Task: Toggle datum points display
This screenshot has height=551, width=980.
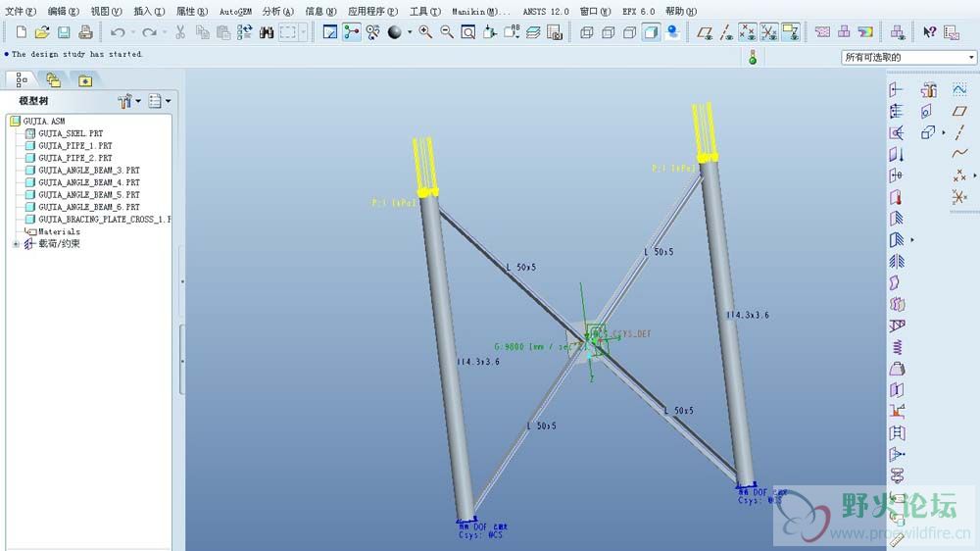Action: (748, 32)
